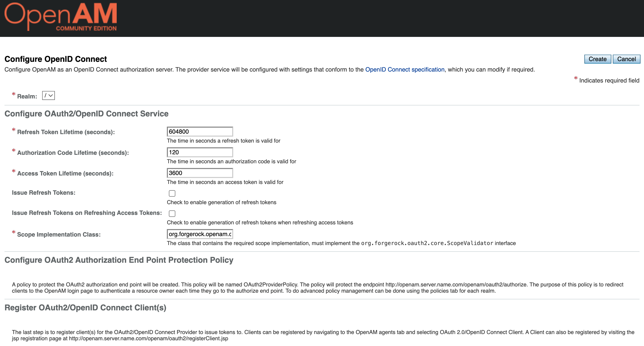
Task: Click the Configure OAuth2/OpenID Connect Service heading
Action: [87, 114]
